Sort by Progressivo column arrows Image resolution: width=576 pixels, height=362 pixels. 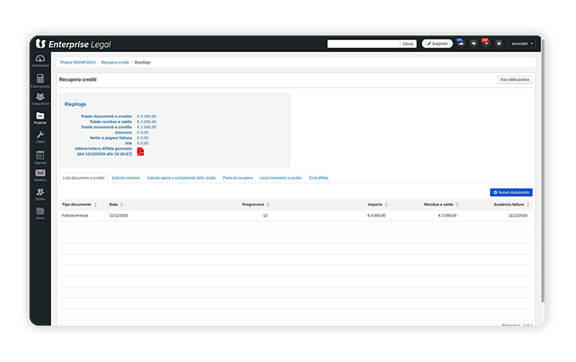click(x=268, y=205)
